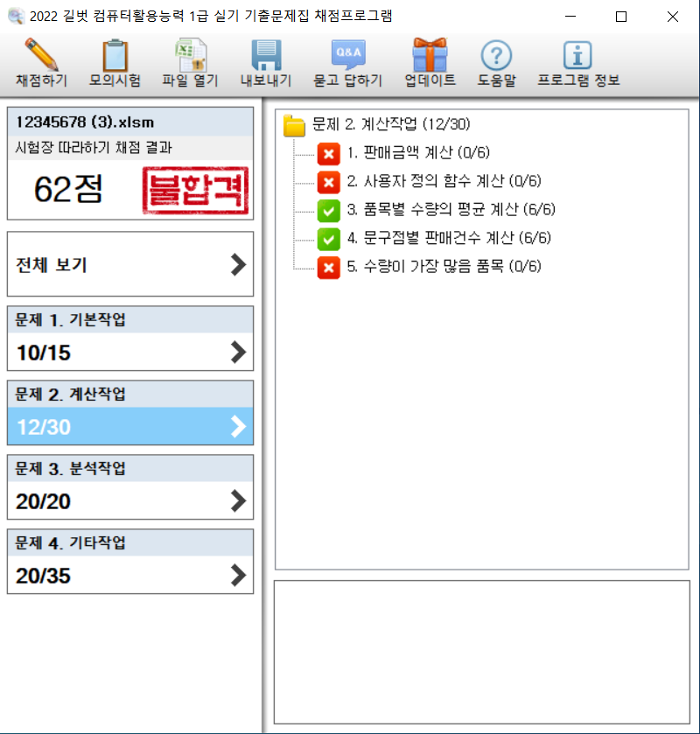
Task: Open 문제 3. 분석작업 chevron arrow
Action: click(x=238, y=500)
